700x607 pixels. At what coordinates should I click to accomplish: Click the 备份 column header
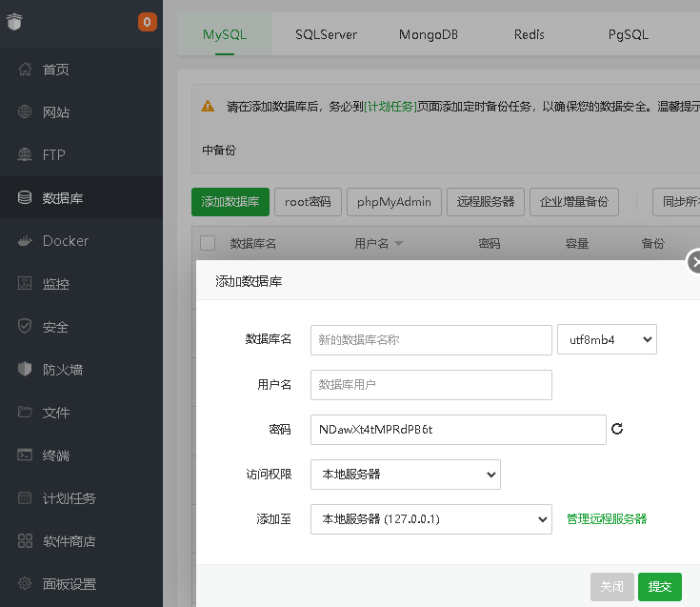click(x=653, y=243)
